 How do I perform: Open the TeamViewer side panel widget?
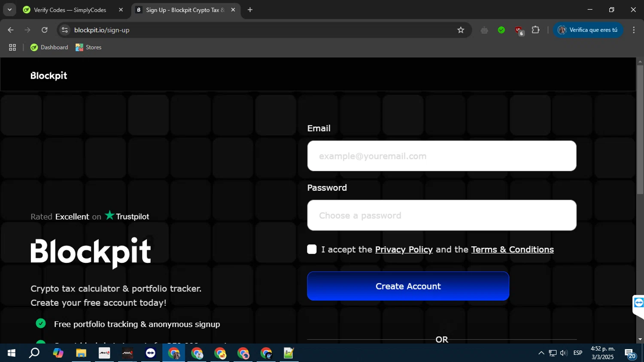tap(638, 303)
